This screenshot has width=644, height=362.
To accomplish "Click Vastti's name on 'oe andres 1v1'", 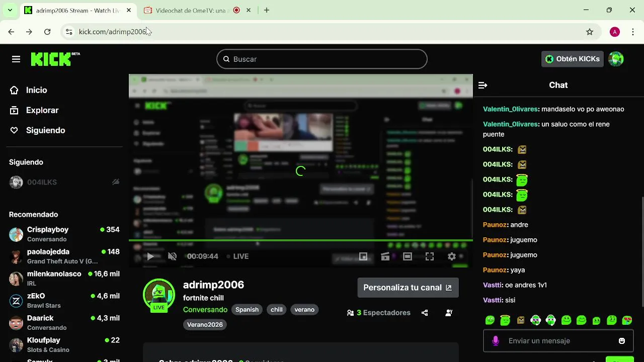I will [x=492, y=285].
